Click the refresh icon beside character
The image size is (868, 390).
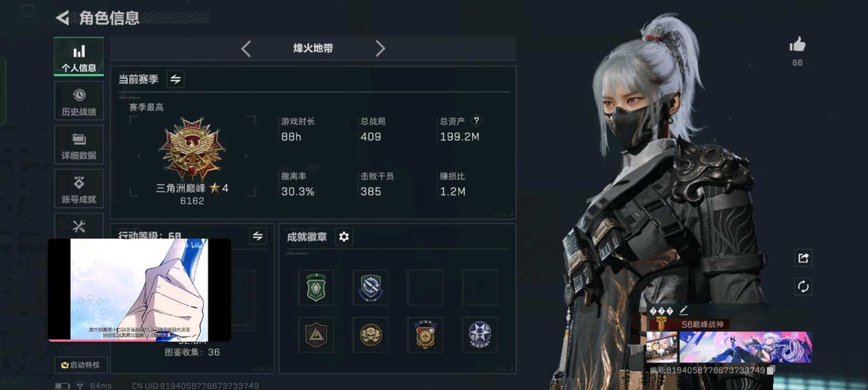[803, 287]
